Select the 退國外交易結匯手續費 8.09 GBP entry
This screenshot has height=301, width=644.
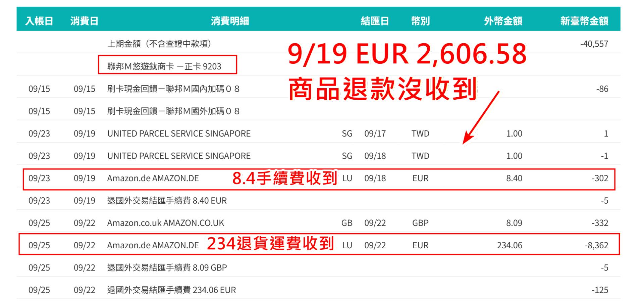pyautogui.click(x=167, y=267)
